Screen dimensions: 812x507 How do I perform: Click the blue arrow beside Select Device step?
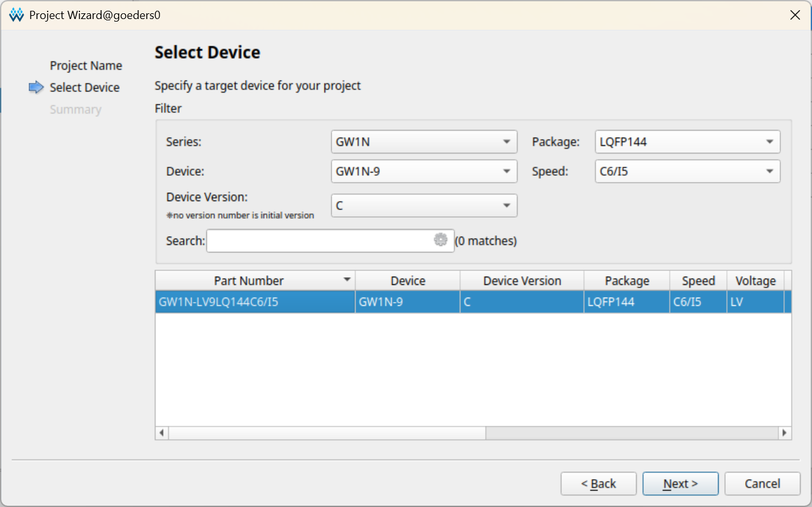[36, 88]
